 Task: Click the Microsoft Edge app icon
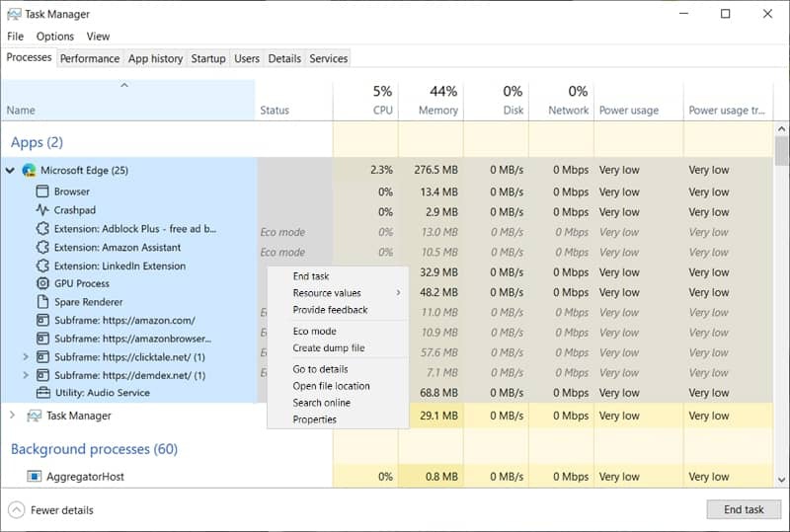[x=29, y=171]
